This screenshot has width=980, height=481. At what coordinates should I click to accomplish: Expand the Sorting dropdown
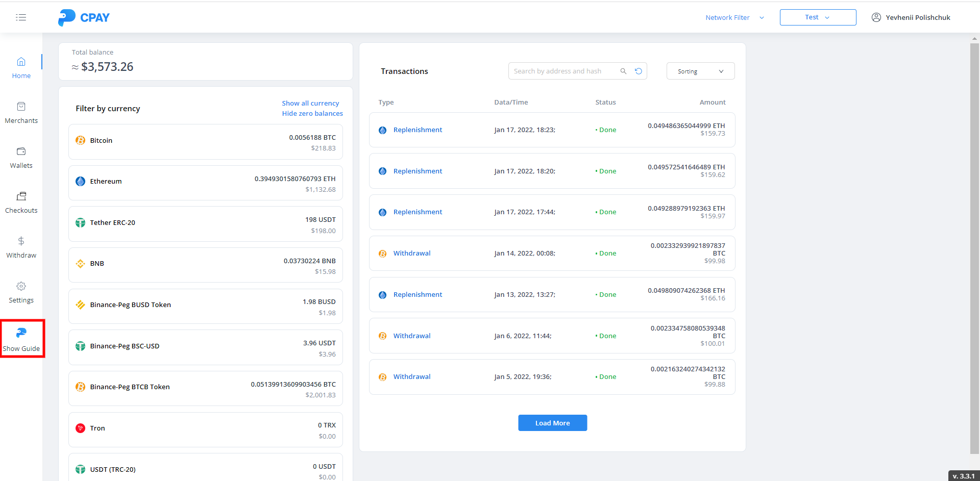click(x=700, y=71)
